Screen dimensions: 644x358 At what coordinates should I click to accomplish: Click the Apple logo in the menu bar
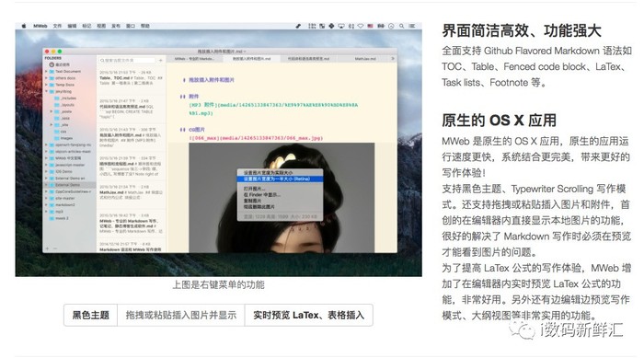pos(24,26)
